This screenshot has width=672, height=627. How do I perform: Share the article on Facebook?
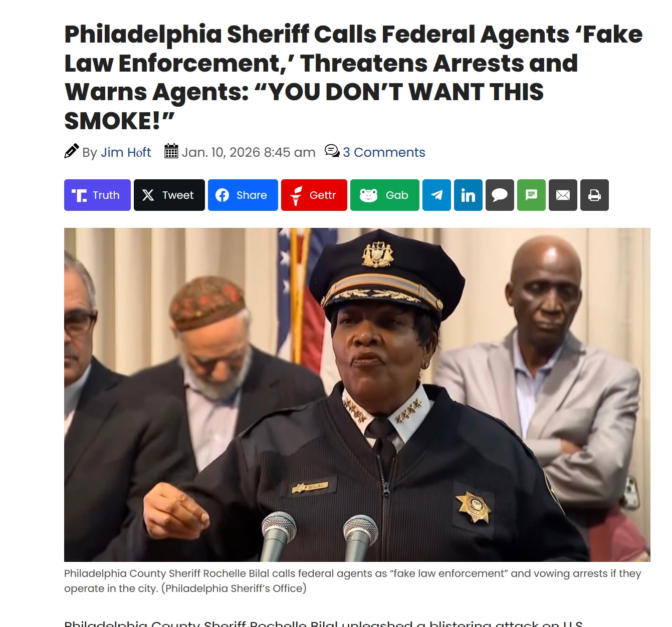(243, 195)
